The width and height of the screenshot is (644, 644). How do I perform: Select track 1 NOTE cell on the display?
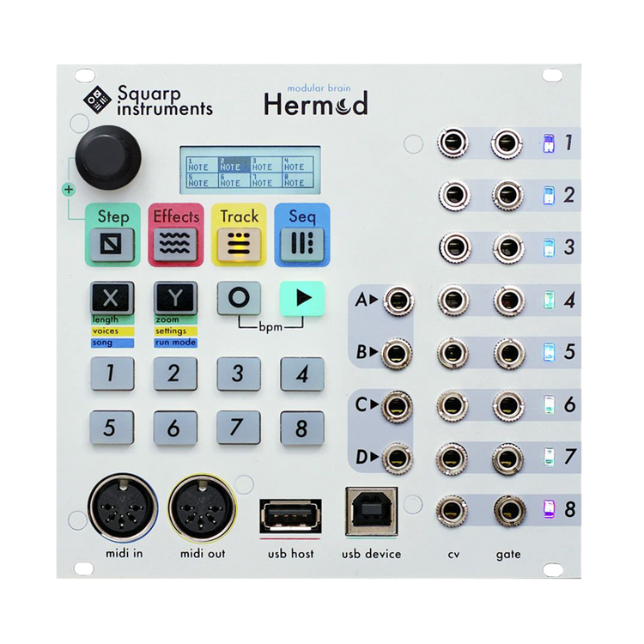(x=203, y=164)
